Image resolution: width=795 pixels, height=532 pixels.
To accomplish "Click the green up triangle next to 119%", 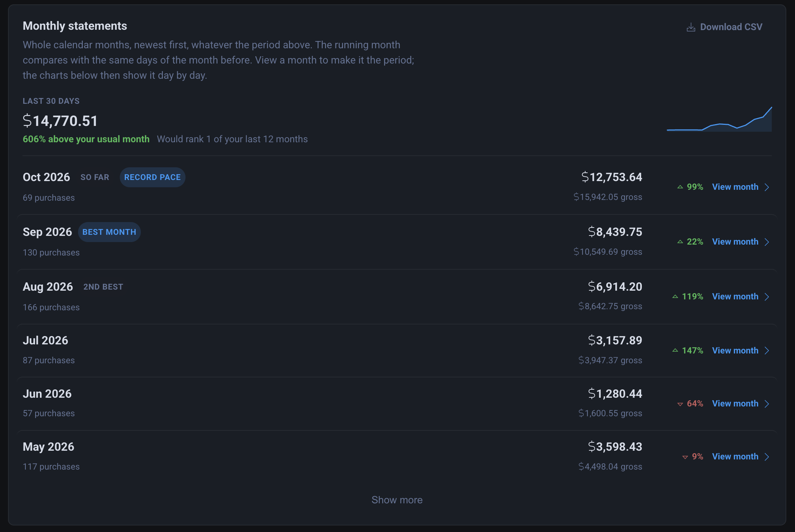I will [675, 297].
